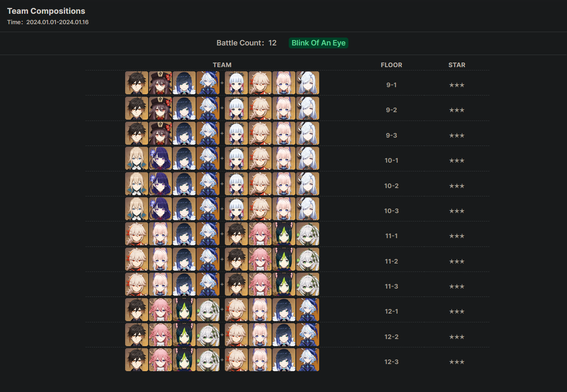This screenshot has height=392, width=567.
Task: Click the FLOOR column header
Action: [391, 65]
